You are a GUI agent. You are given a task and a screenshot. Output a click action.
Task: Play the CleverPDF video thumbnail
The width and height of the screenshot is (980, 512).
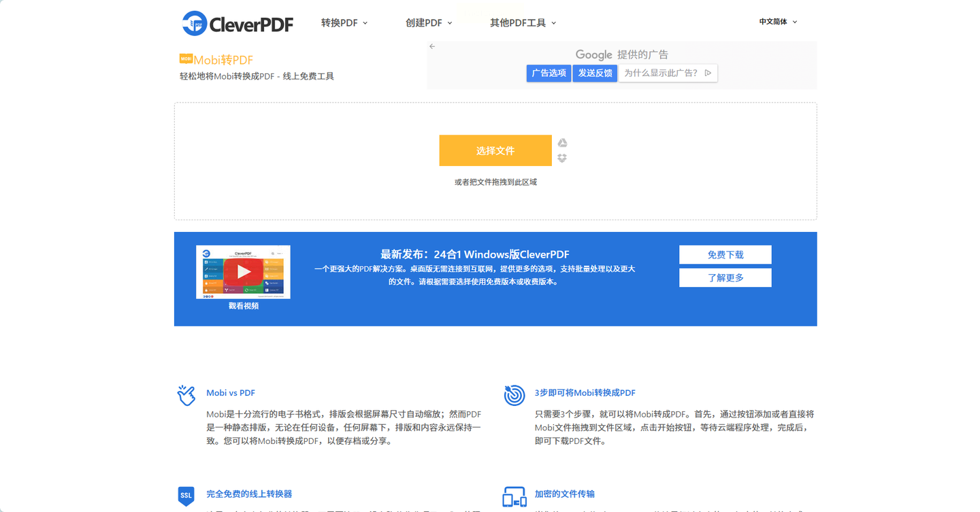coord(244,272)
